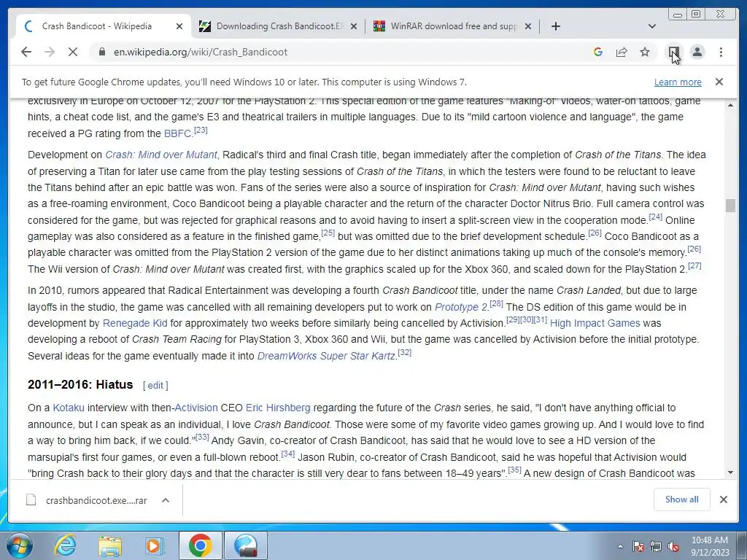Stop loading the page
The height and width of the screenshot is (560, 747).
[73, 52]
